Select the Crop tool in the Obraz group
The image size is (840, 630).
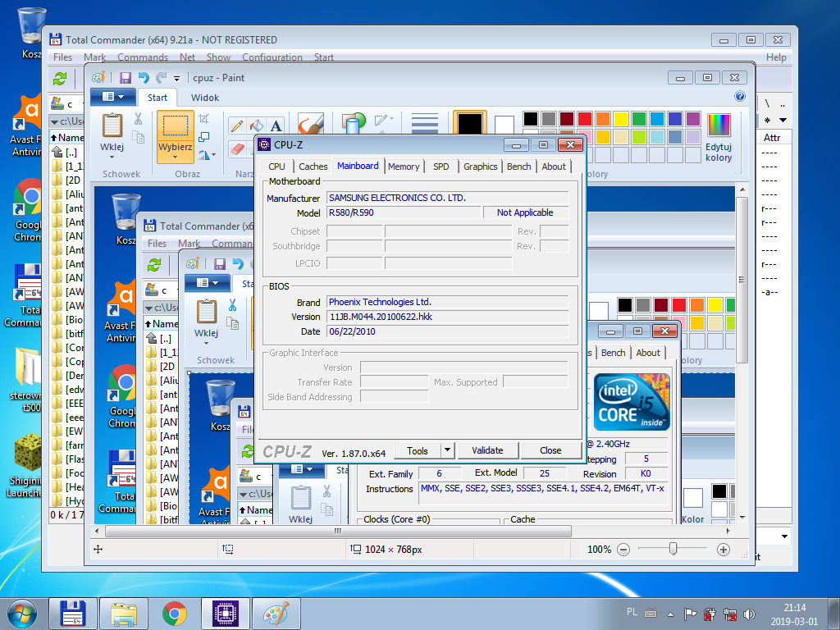click(204, 118)
